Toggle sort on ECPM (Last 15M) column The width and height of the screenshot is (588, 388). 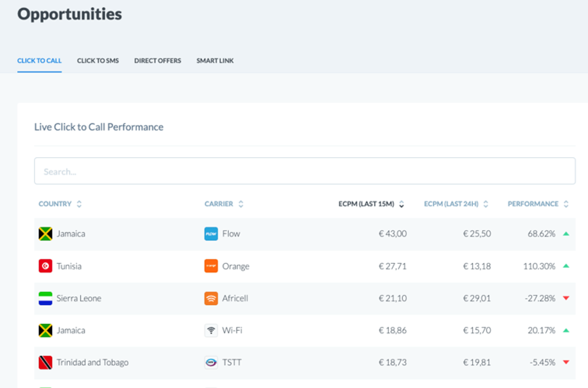pos(401,204)
